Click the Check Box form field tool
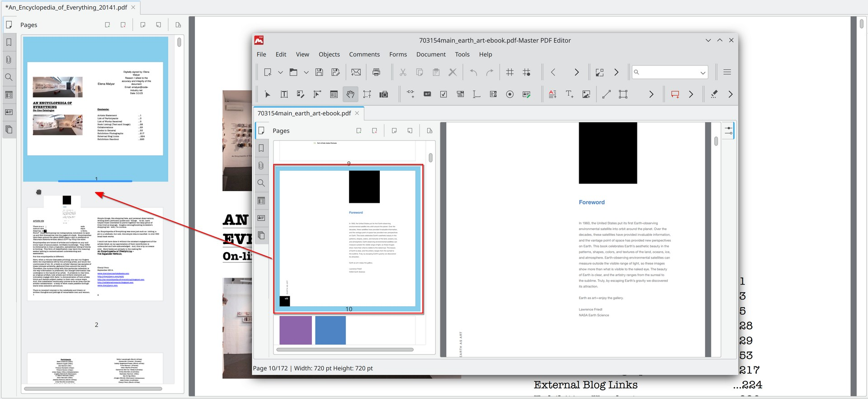This screenshot has height=399, width=868. [x=443, y=94]
